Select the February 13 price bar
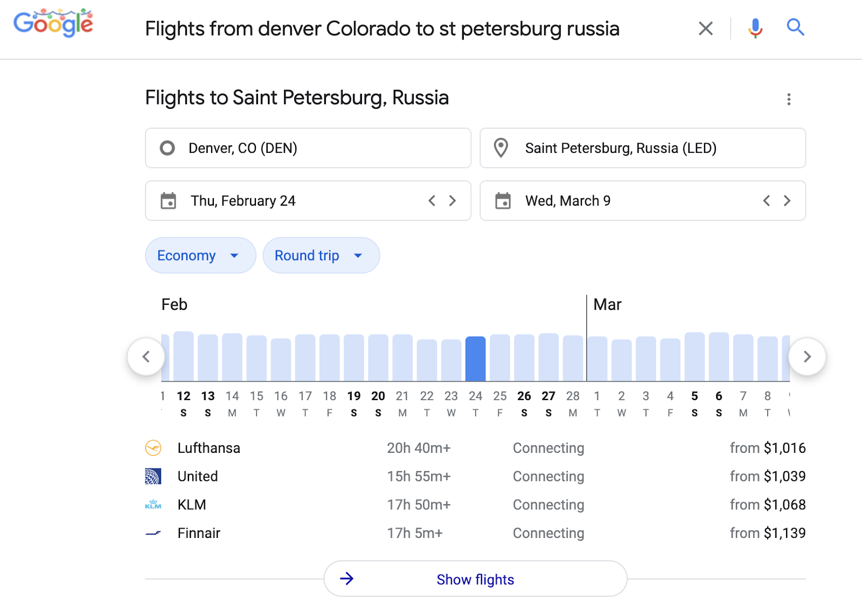The image size is (862, 616). [208, 358]
